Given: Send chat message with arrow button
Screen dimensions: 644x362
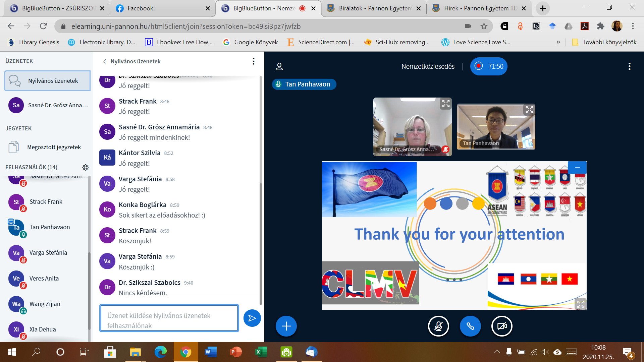Looking at the screenshot, I should pos(252,318).
